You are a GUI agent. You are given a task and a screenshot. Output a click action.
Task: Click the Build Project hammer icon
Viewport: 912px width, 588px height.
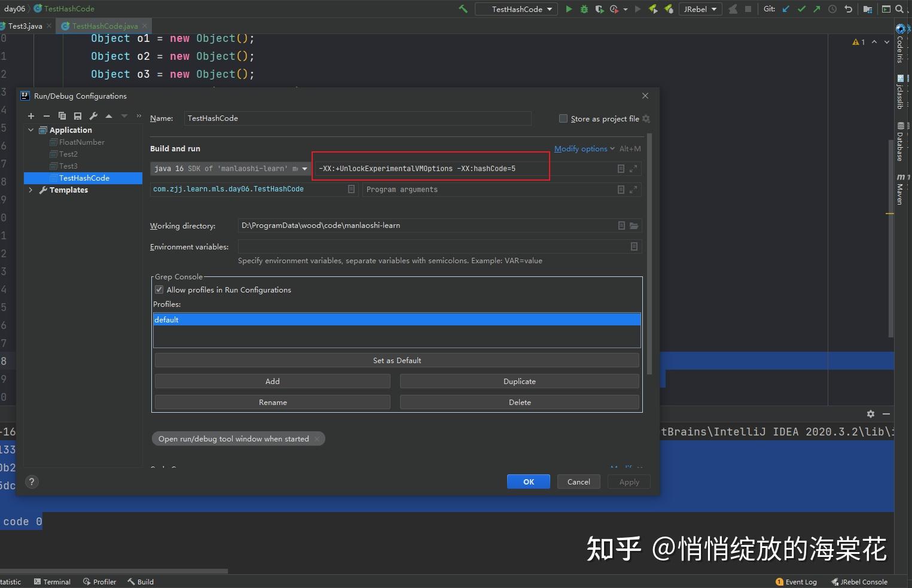tap(463, 9)
